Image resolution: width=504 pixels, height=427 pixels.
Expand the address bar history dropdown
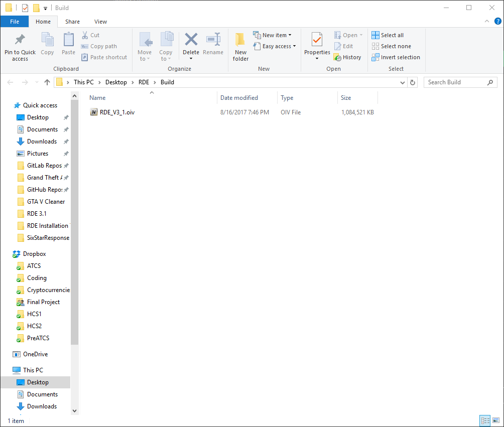pos(402,83)
